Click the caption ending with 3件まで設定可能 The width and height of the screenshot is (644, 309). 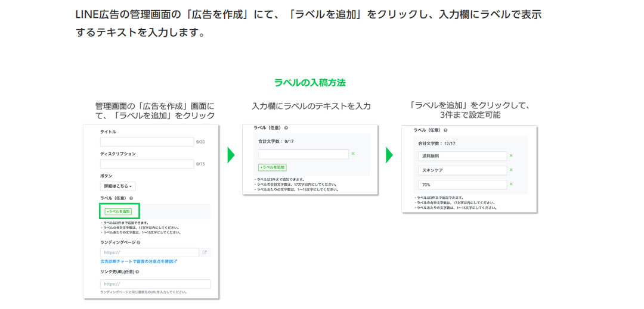[x=470, y=110]
